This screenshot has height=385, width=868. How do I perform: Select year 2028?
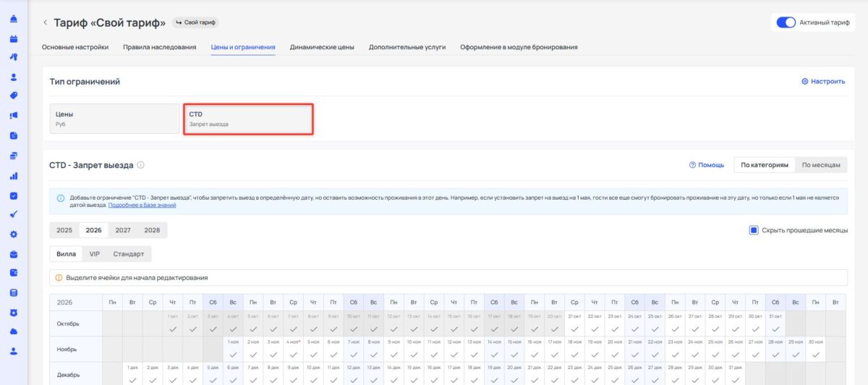(152, 230)
